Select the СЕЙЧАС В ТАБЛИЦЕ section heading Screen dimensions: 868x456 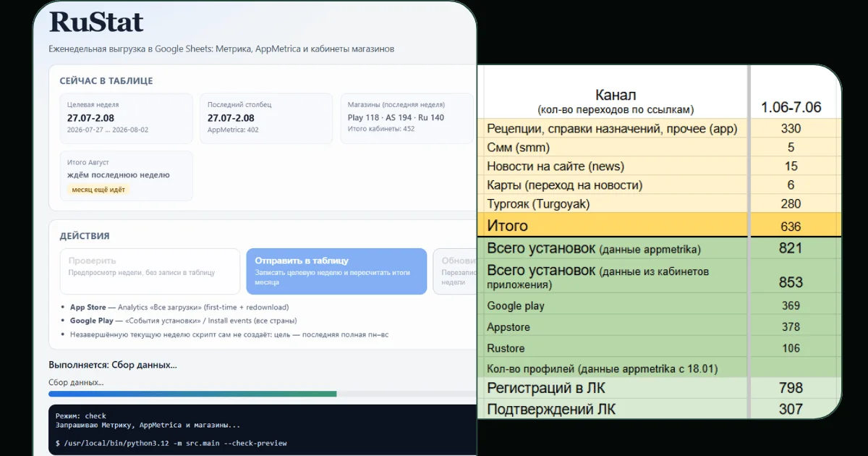click(106, 81)
